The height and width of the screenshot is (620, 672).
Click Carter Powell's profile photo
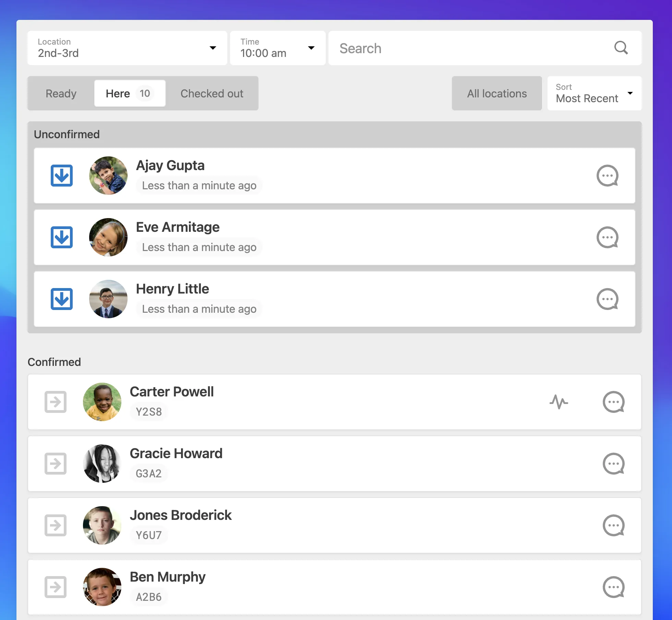[x=102, y=402]
